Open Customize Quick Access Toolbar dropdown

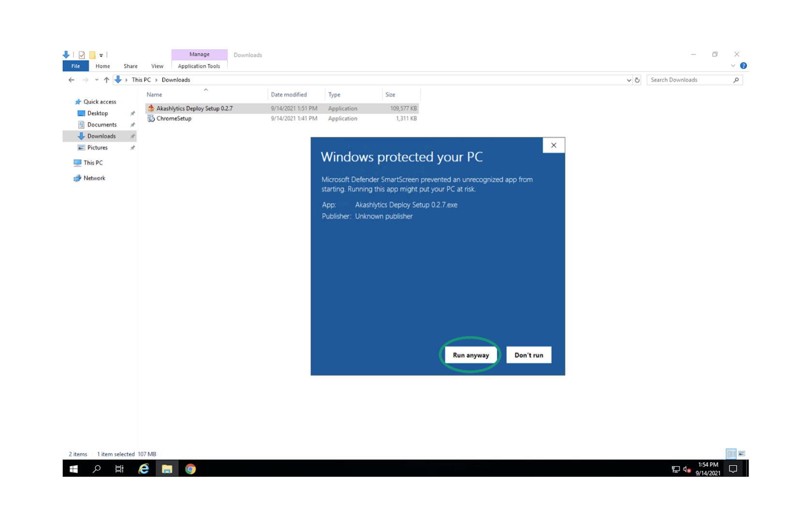(101, 56)
